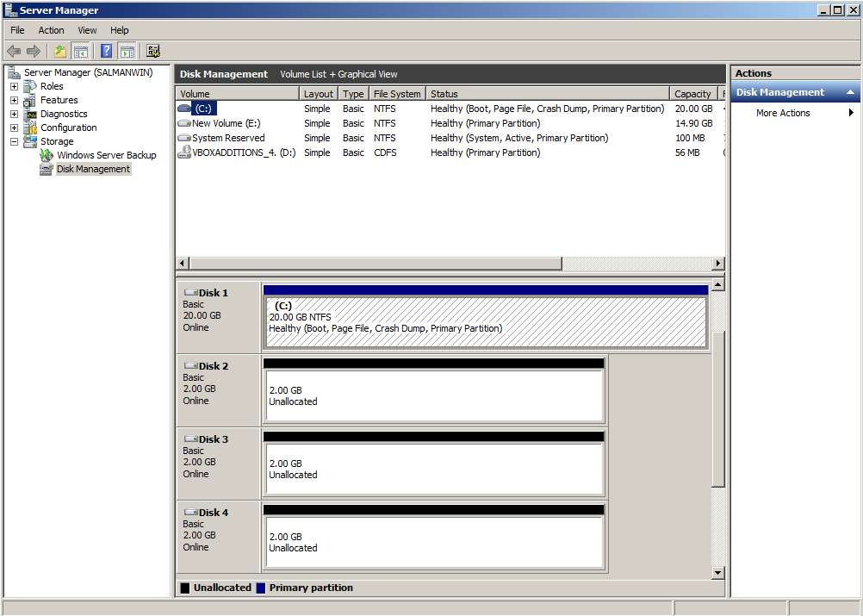This screenshot has width=863, height=616.
Task: Click the volume list scroll-right arrow
Action: tap(717, 263)
